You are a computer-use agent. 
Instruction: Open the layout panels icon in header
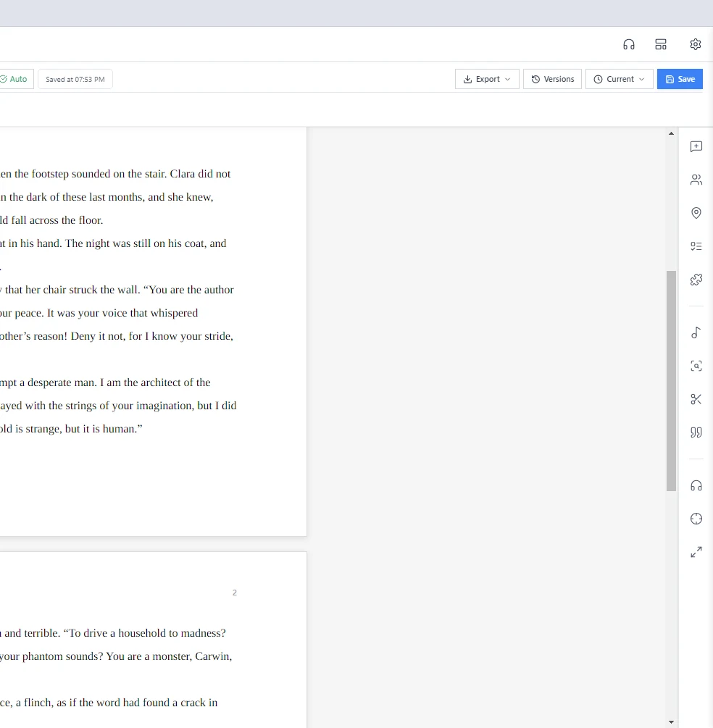click(x=661, y=44)
